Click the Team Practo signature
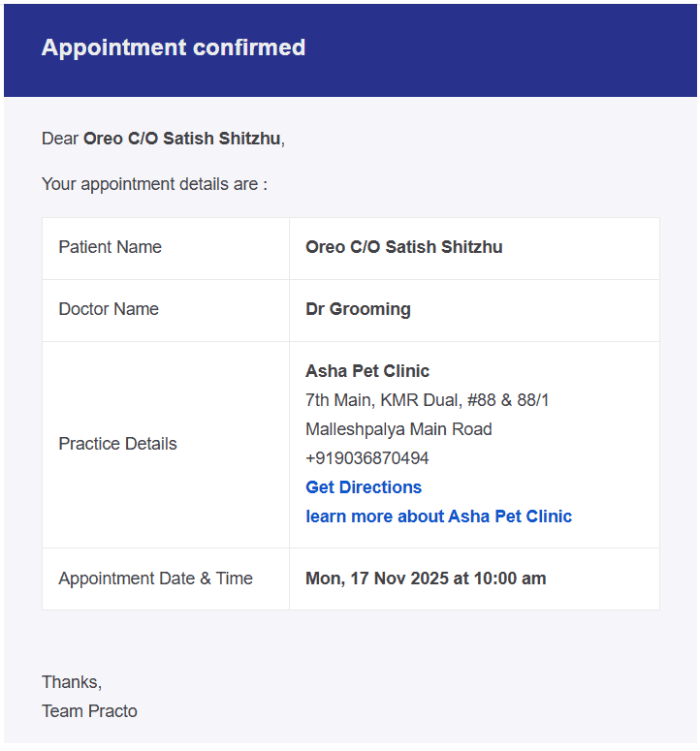700x751 pixels. click(89, 711)
